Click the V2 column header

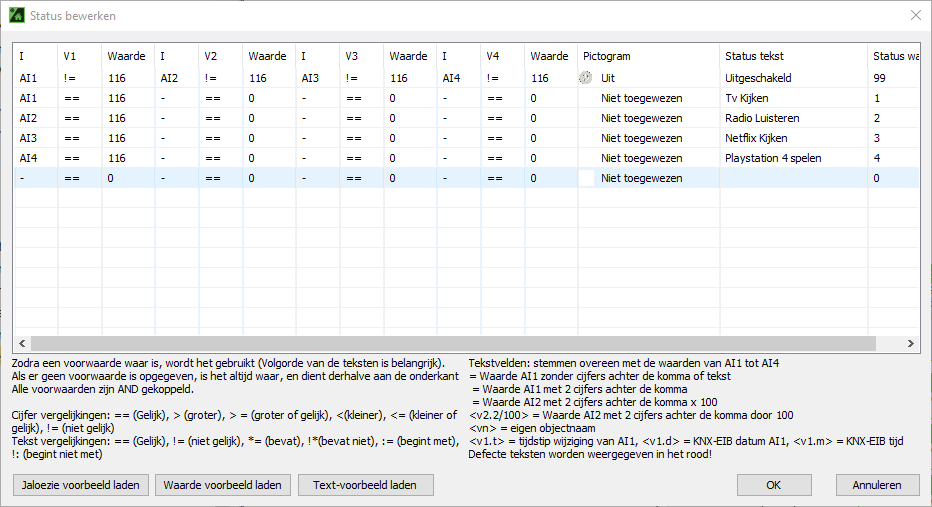point(221,56)
